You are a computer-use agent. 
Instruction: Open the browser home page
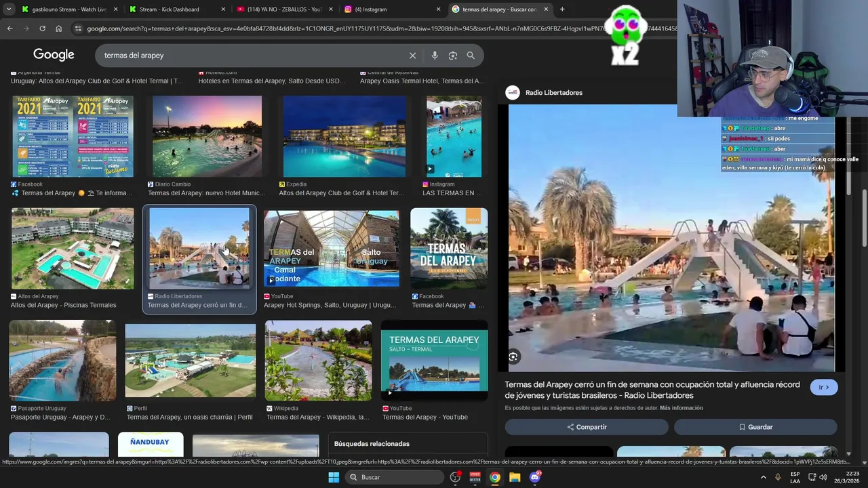tap(58, 28)
